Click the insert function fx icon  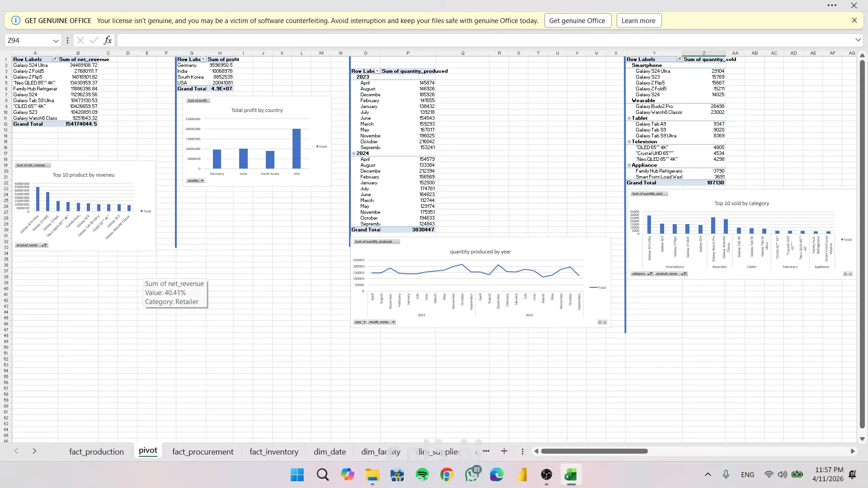tap(108, 40)
